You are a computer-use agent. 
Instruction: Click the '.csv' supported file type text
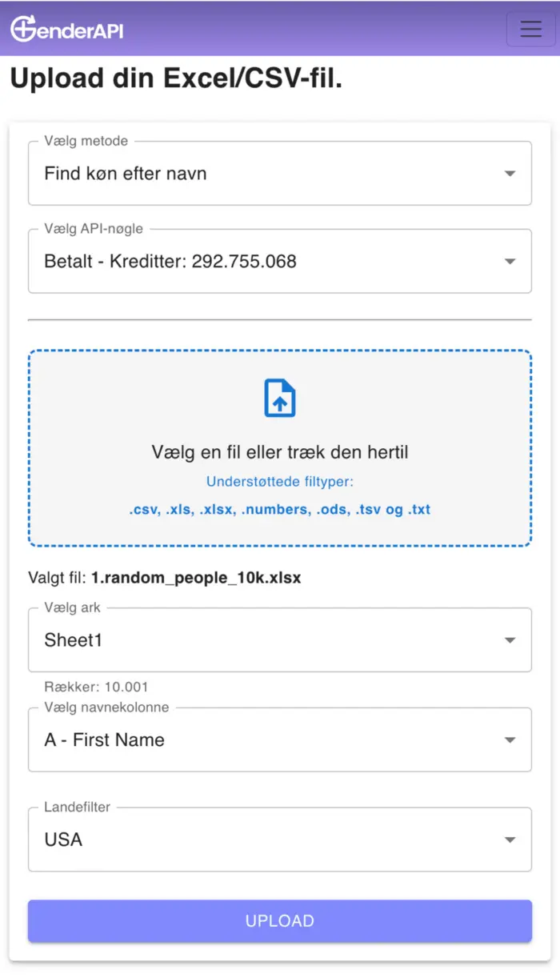pos(144,509)
